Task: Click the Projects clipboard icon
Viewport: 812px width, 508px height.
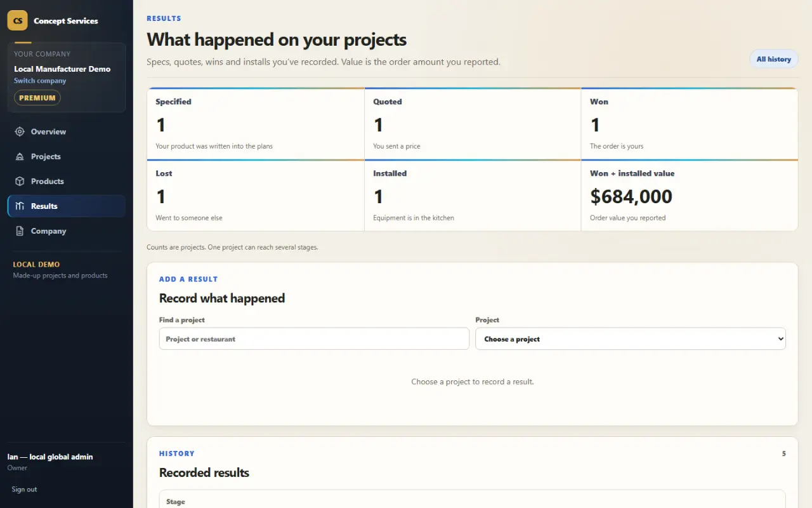Action: click(20, 156)
